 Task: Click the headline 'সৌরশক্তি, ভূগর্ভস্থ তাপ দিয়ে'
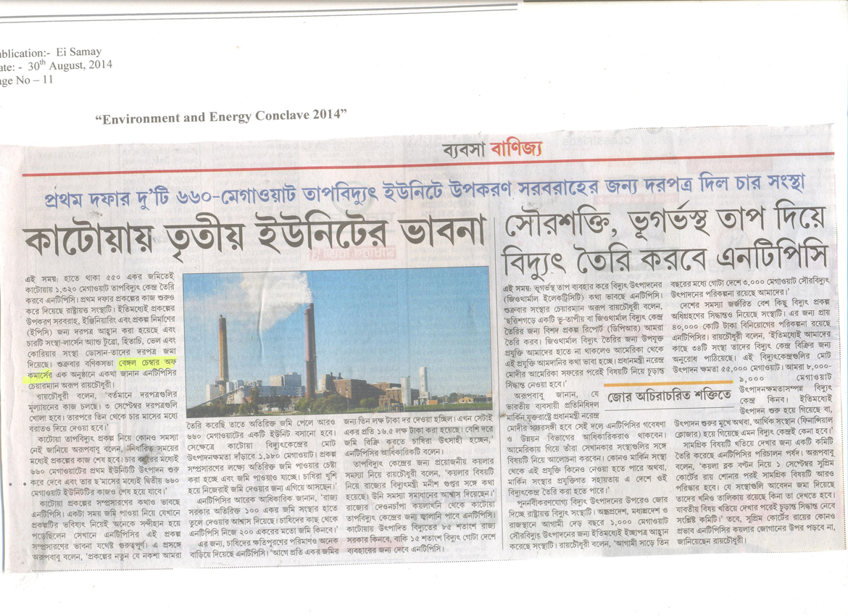pos(665,220)
